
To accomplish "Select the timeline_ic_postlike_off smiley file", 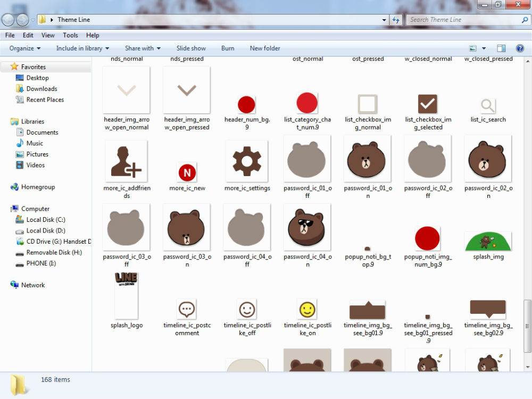I will 247,309.
